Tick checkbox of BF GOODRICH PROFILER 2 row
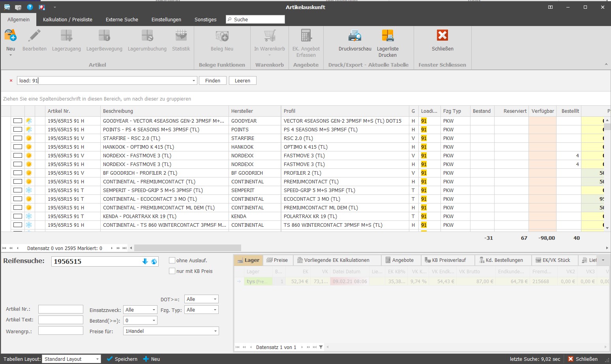The height and width of the screenshot is (364, 611). point(18,173)
